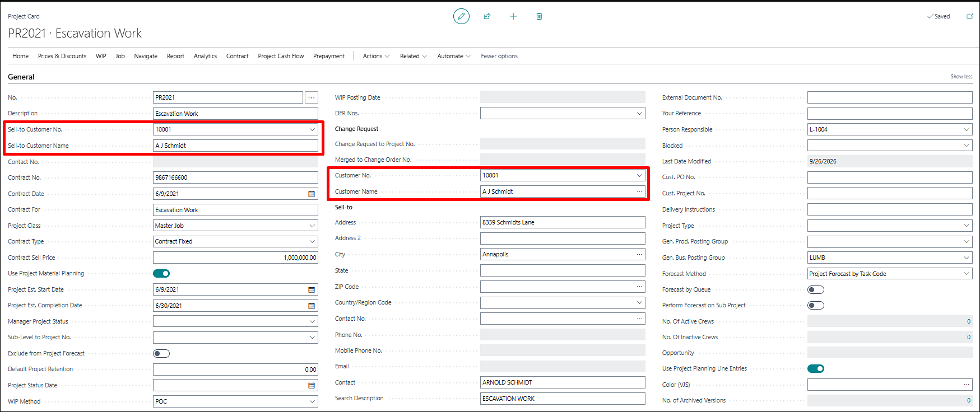Open project card in new window icon

pyautogui.click(x=970, y=16)
